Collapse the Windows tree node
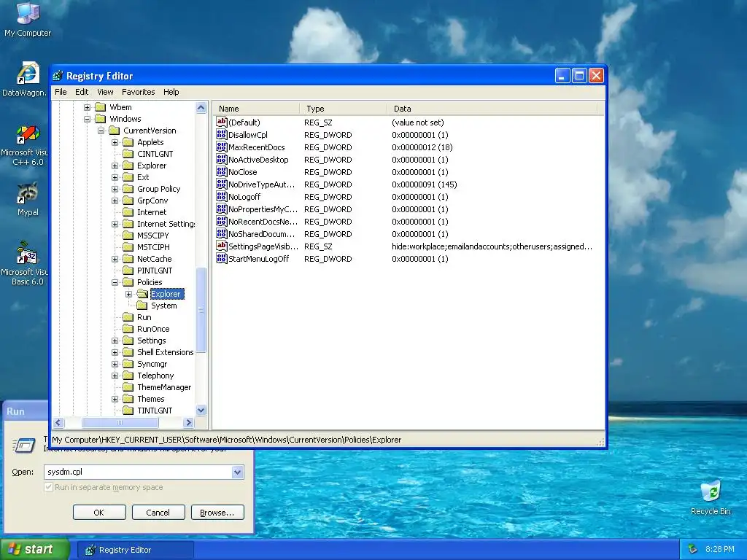 coord(88,119)
